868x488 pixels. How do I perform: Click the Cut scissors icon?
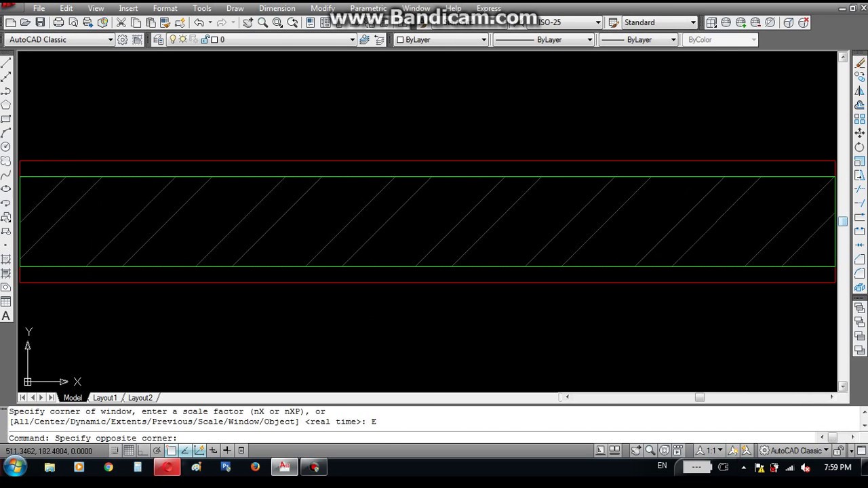click(x=121, y=22)
